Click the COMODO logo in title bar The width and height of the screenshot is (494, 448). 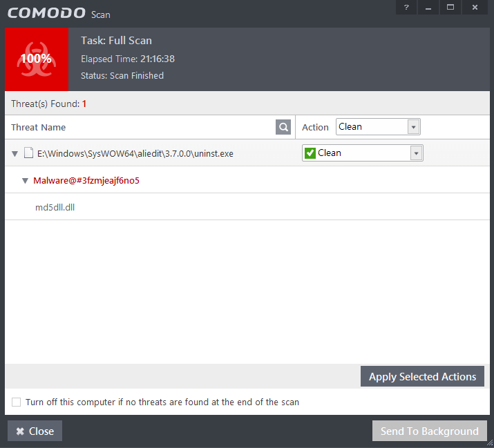pos(46,13)
